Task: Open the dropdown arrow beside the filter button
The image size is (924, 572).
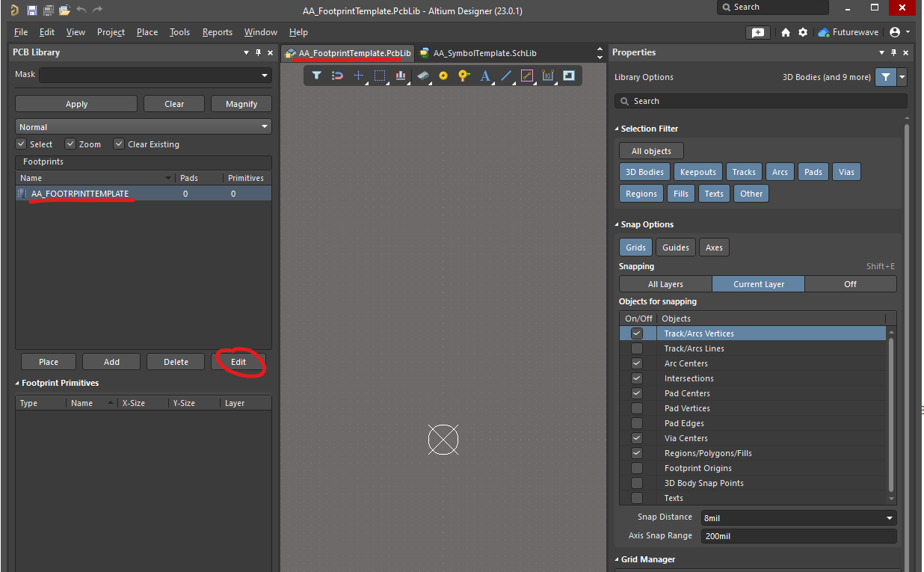Action: point(902,77)
